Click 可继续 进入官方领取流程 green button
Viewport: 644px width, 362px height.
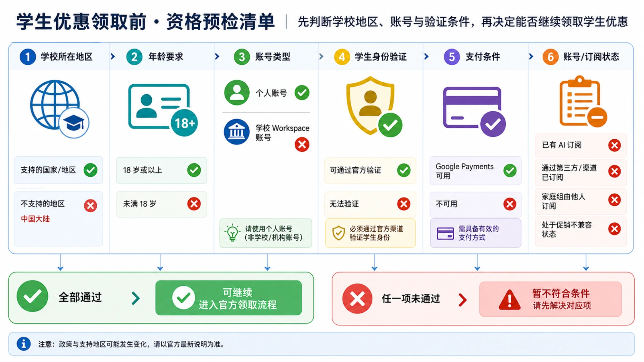coord(229,298)
